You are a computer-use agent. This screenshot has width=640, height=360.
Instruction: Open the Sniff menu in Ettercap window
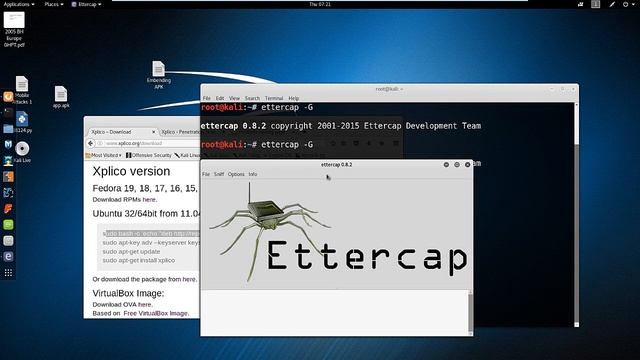[x=219, y=174]
